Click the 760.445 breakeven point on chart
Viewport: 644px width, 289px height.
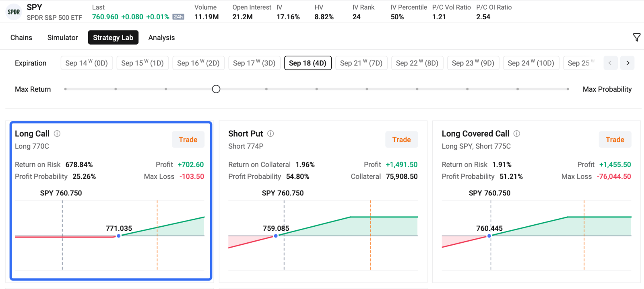pos(489,236)
